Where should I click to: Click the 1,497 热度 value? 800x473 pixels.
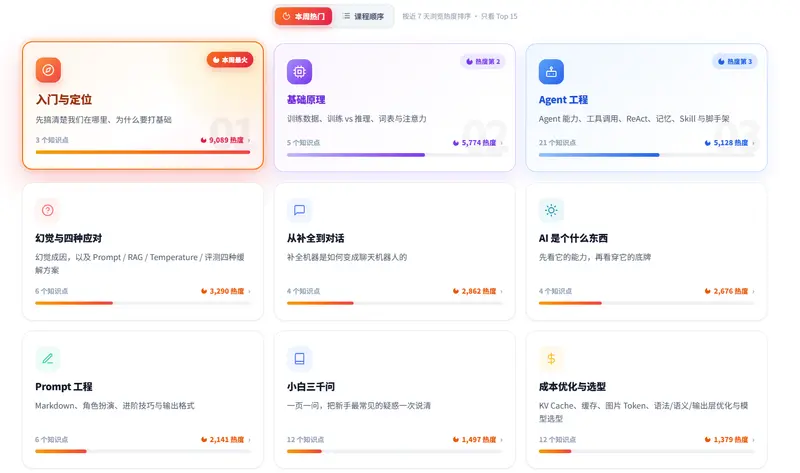474,440
